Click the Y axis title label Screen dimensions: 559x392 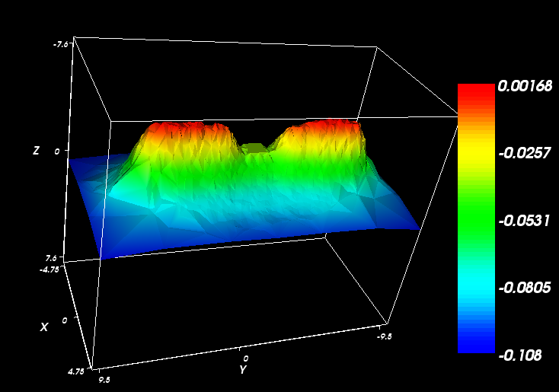click(242, 370)
